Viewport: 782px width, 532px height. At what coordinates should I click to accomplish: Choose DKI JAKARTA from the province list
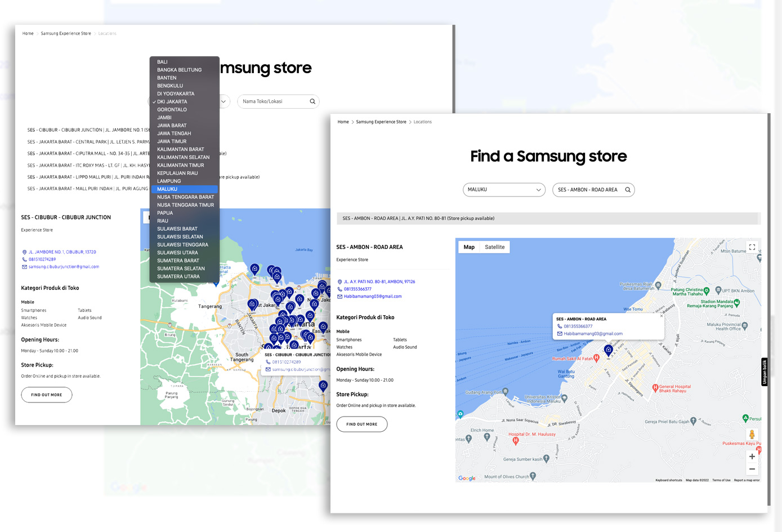tap(172, 102)
